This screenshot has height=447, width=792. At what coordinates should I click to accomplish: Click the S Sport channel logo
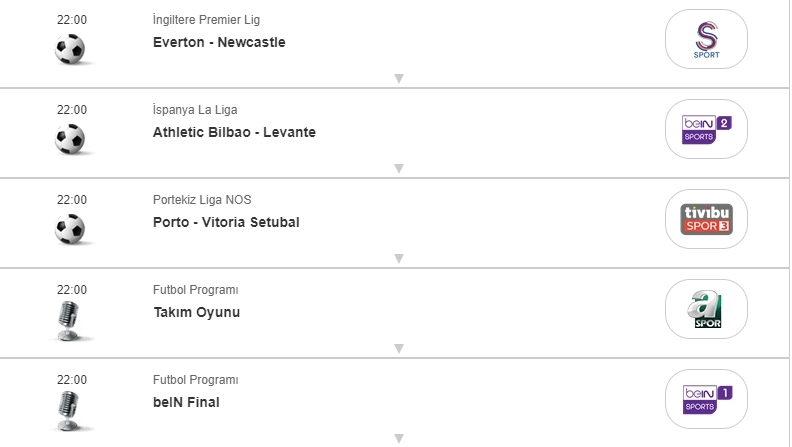(x=706, y=39)
